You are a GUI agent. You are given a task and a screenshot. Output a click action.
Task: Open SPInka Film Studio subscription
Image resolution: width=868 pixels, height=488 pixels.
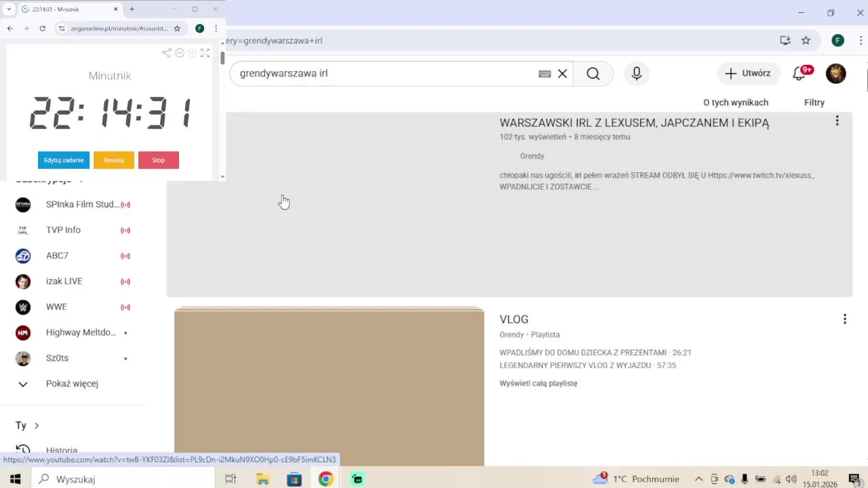pyautogui.click(x=73, y=204)
